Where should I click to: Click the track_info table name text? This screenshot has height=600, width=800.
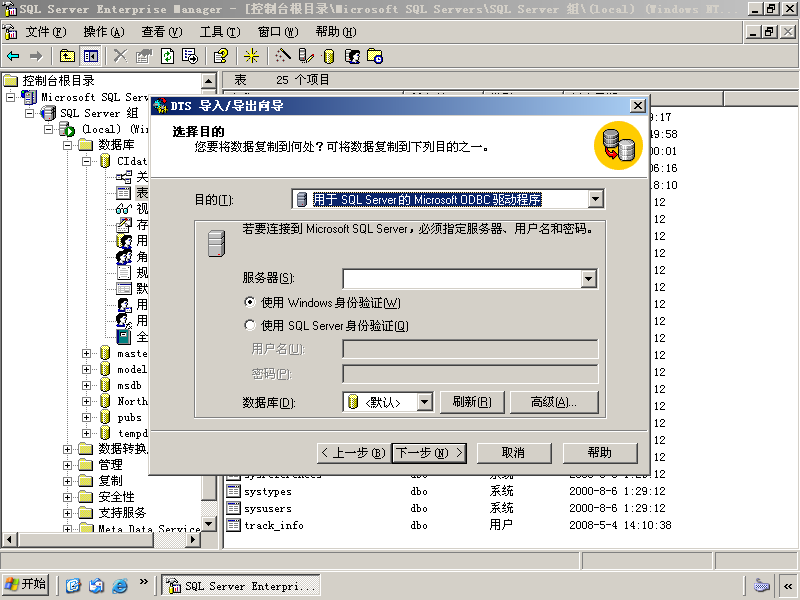[x=274, y=526]
